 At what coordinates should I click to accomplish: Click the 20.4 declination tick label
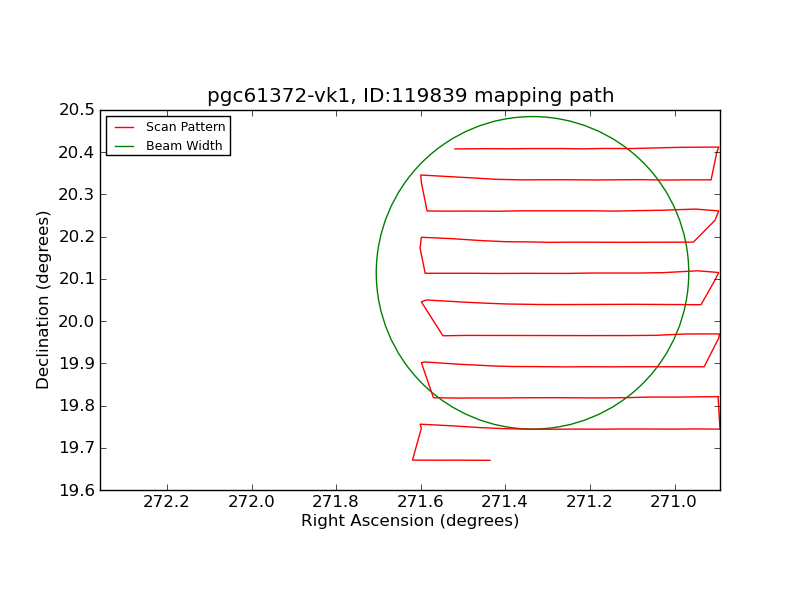tap(77, 153)
